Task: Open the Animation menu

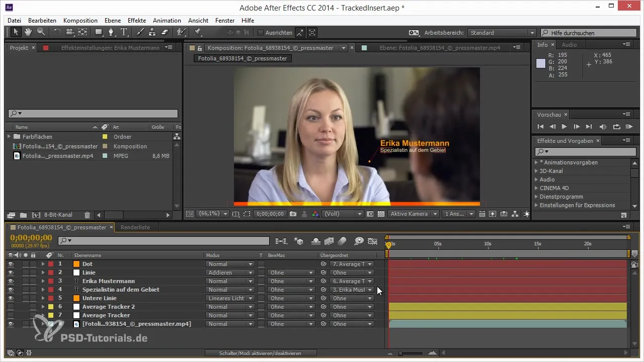Action: click(167, 21)
